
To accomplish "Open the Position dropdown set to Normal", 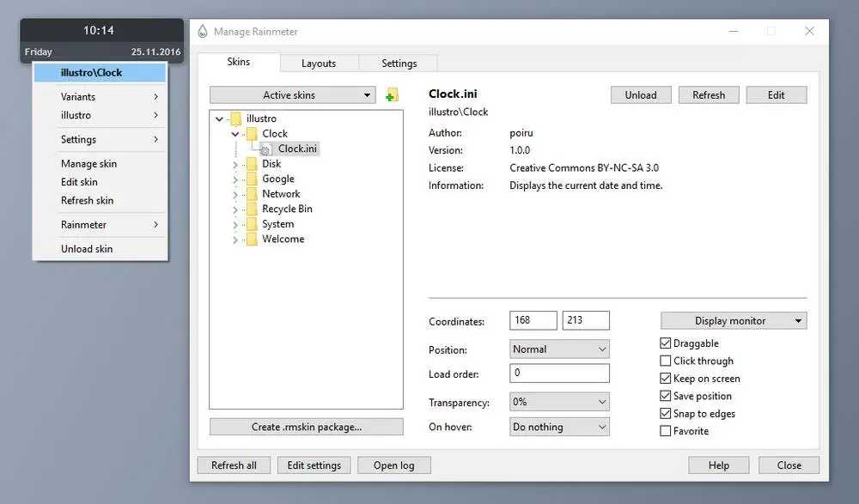I will click(559, 349).
